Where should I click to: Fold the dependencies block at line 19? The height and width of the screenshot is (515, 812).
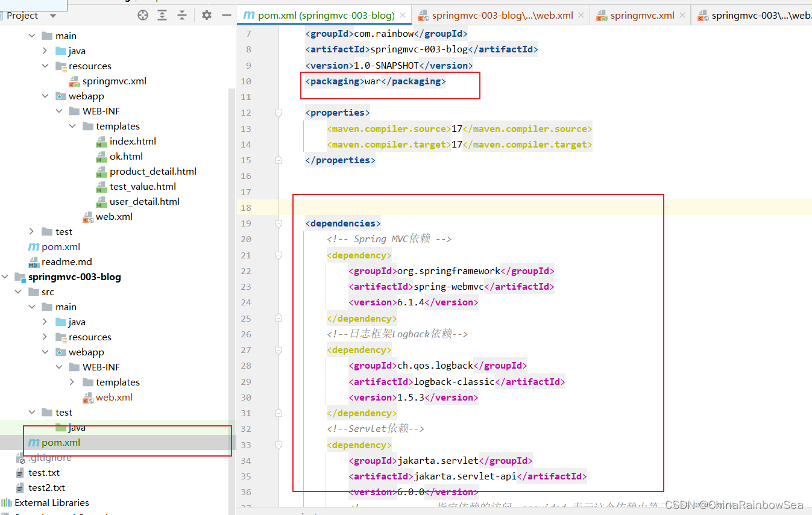click(x=279, y=223)
